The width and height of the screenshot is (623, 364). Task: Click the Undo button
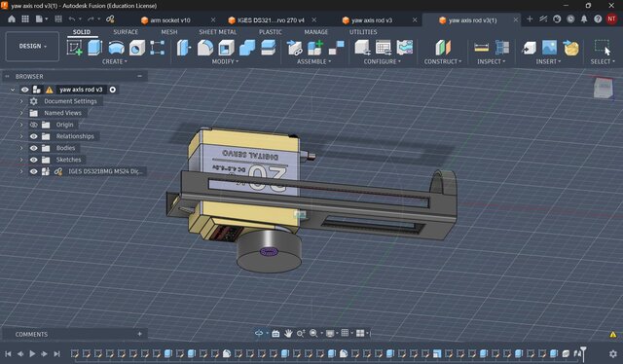pos(72,19)
